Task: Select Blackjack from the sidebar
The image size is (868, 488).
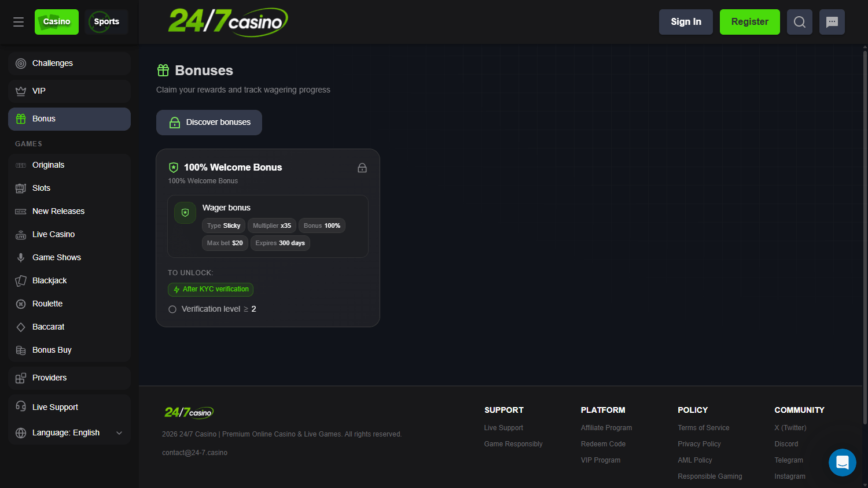Action: coord(69,281)
